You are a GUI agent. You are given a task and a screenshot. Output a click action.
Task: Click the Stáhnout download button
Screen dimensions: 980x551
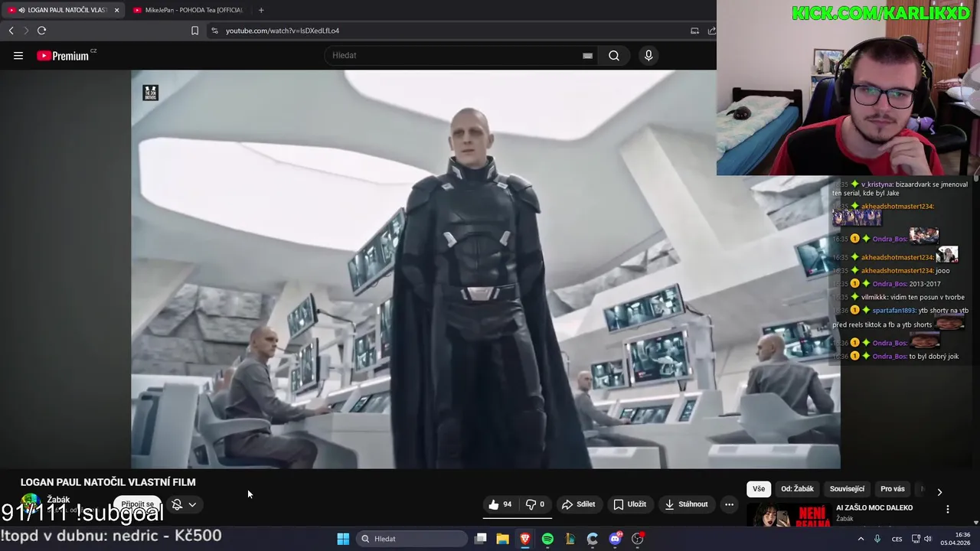(686, 504)
